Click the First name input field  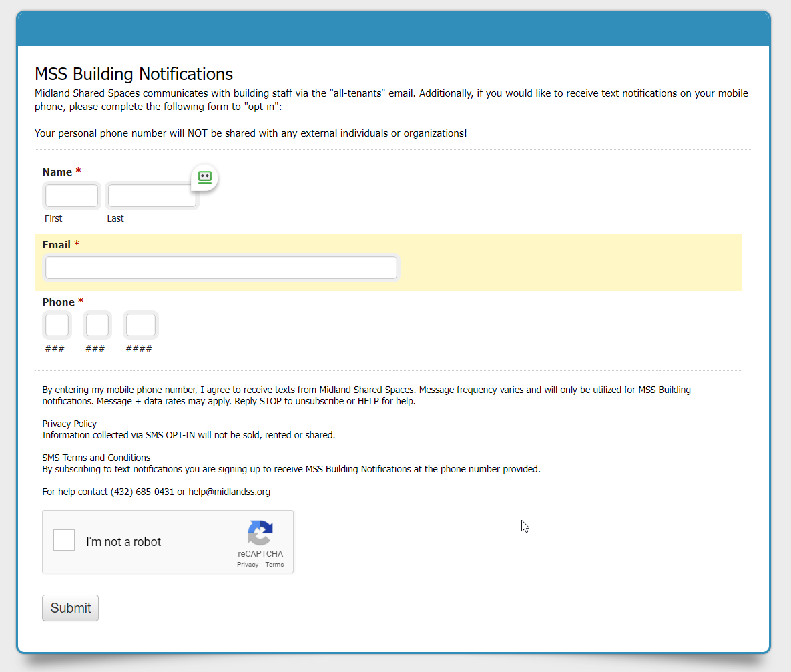click(71, 196)
